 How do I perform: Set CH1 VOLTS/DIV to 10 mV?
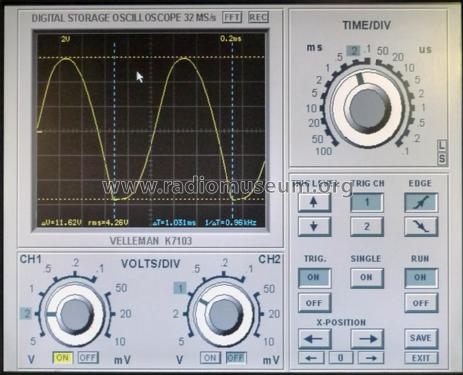(x=120, y=341)
